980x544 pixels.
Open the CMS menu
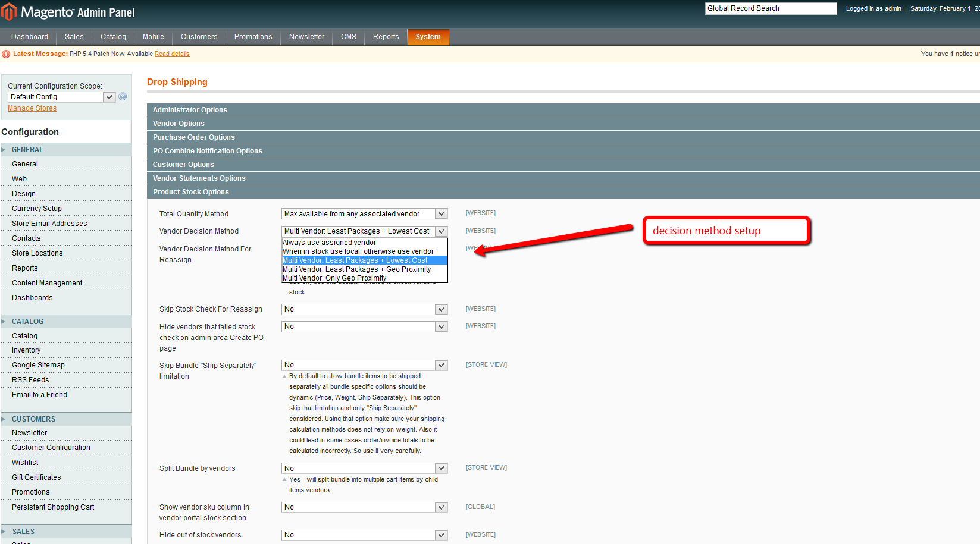(349, 37)
